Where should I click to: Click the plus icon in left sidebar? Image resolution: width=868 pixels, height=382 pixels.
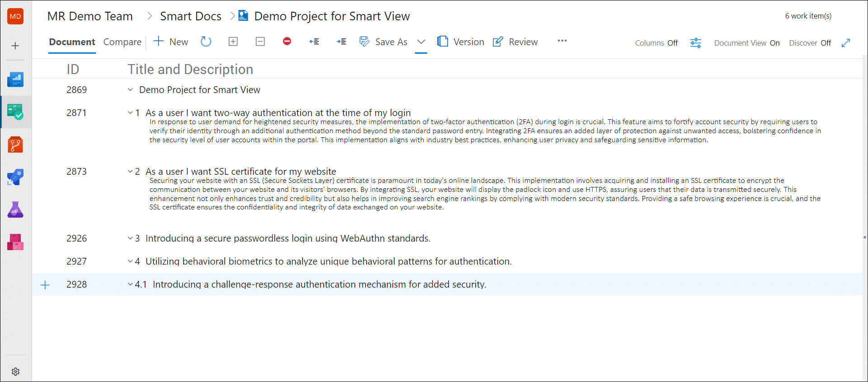pyautogui.click(x=15, y=46)
